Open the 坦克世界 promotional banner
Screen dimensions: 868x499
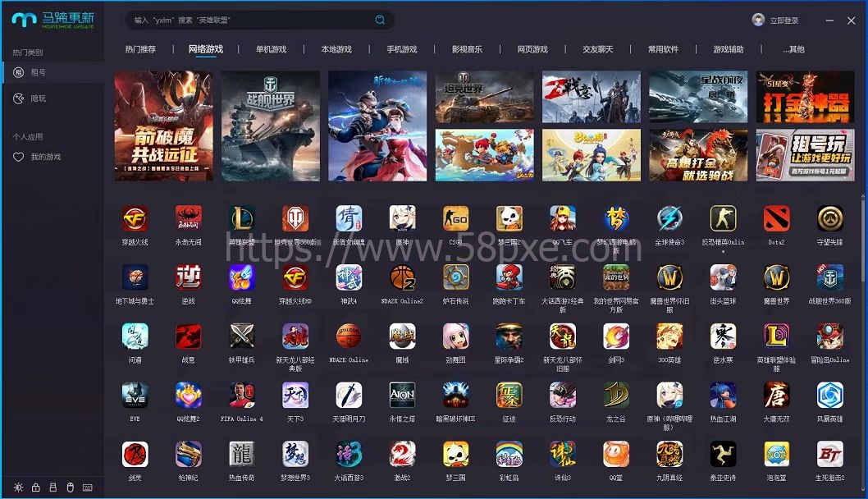pos(485,97)
